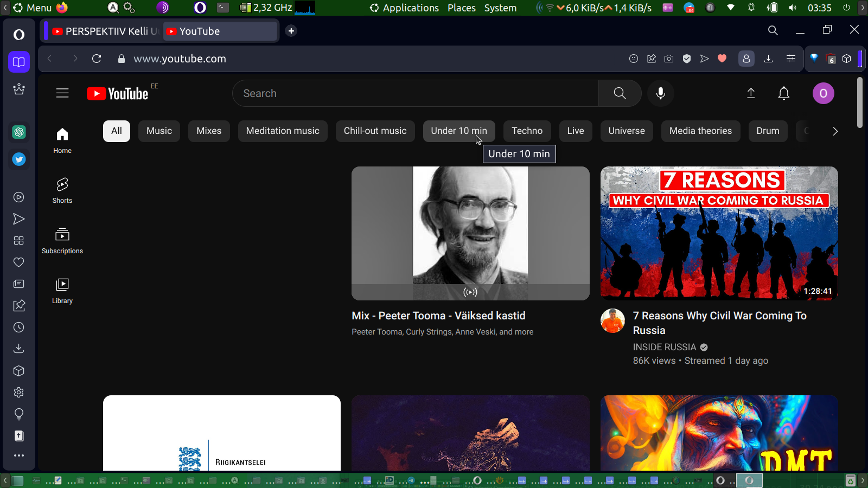
Task: Select the Media theories chip
Action: click(x=700, y=131)
